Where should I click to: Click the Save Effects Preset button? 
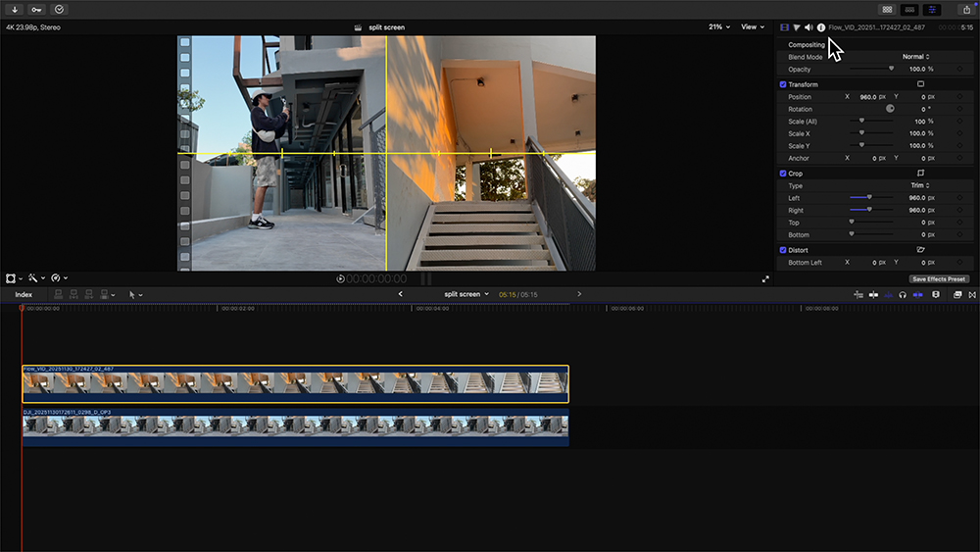(939, 279)
